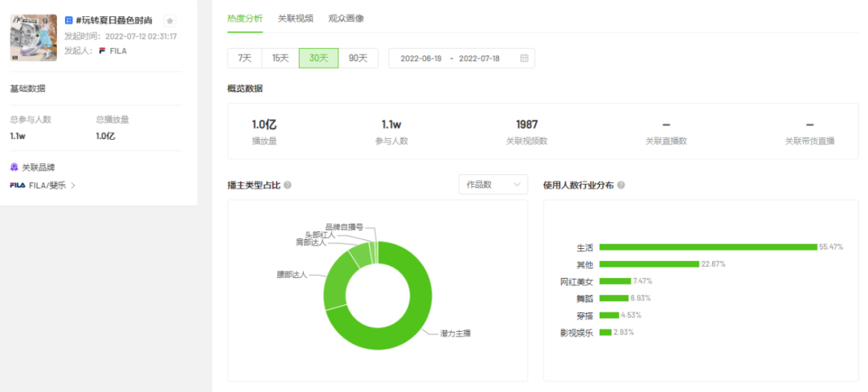Click help icon next to 播主类型占比
The width and height of the screenshot is (868, 392).
287,186
